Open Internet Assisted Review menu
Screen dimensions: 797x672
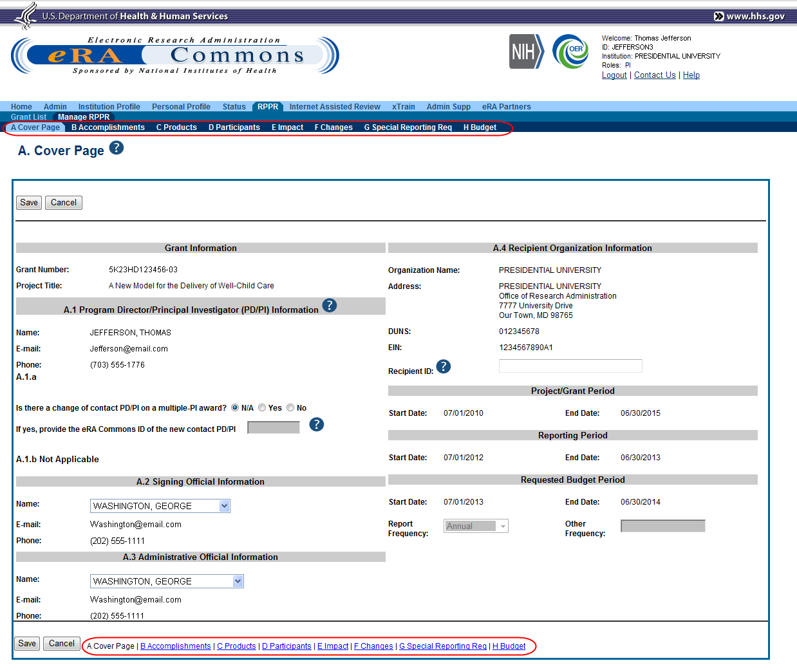click(335, 107)
